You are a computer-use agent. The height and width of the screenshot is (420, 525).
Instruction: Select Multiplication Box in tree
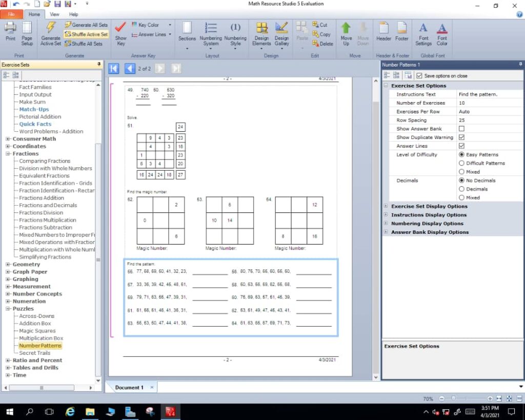coord(41,338)
